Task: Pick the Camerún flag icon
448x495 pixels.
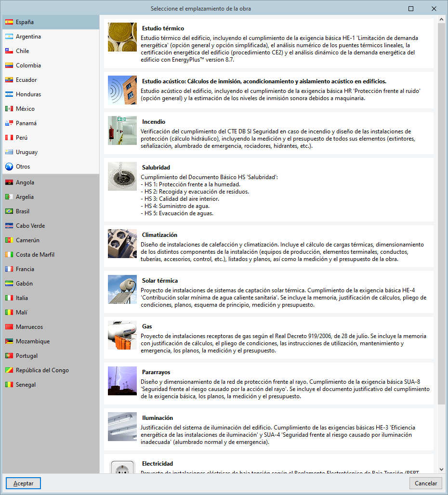Action: click(x=9, y=240)
